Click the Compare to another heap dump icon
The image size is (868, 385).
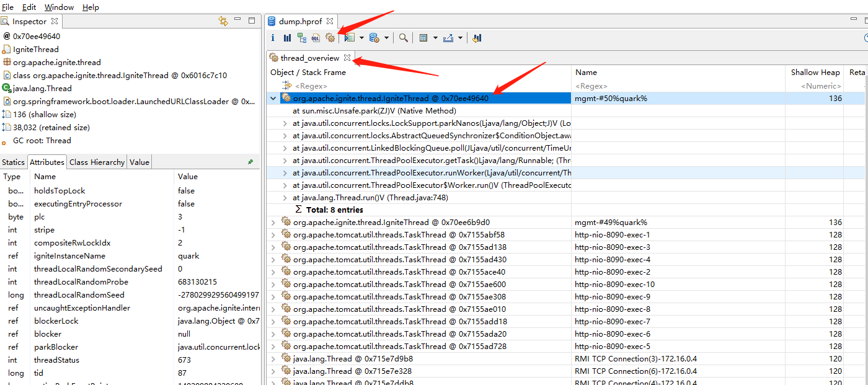tap(476, 38)
